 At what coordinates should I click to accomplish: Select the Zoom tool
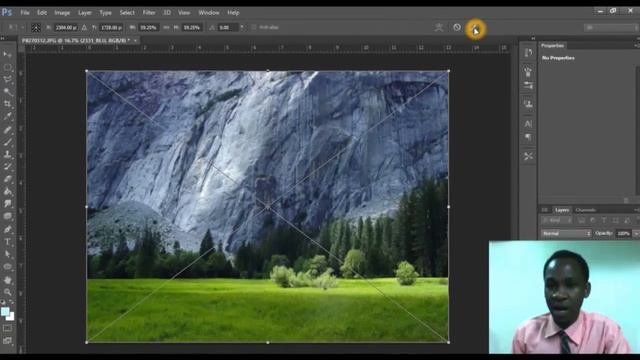click(7, 292)
